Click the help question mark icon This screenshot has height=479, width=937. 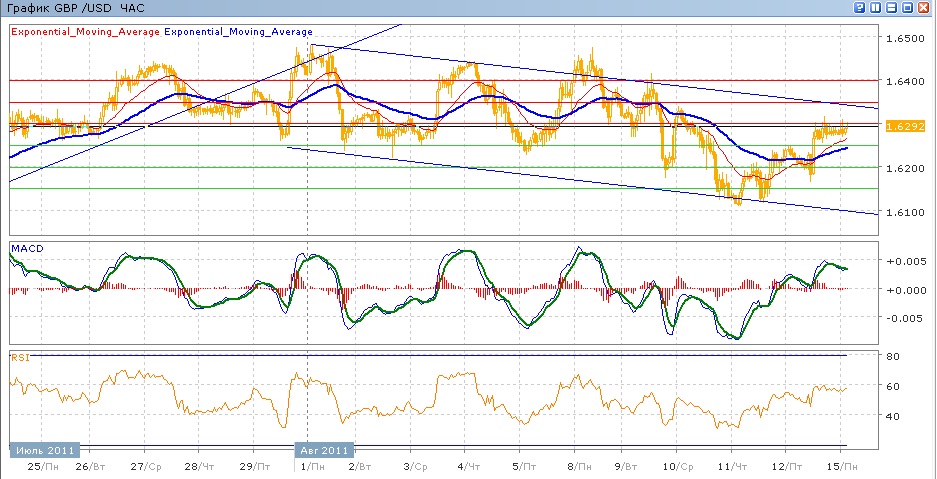click(859, 8)
